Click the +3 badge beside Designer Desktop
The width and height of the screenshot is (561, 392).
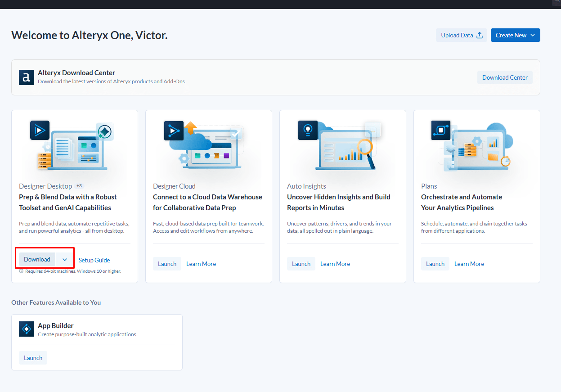click(79, 186)
